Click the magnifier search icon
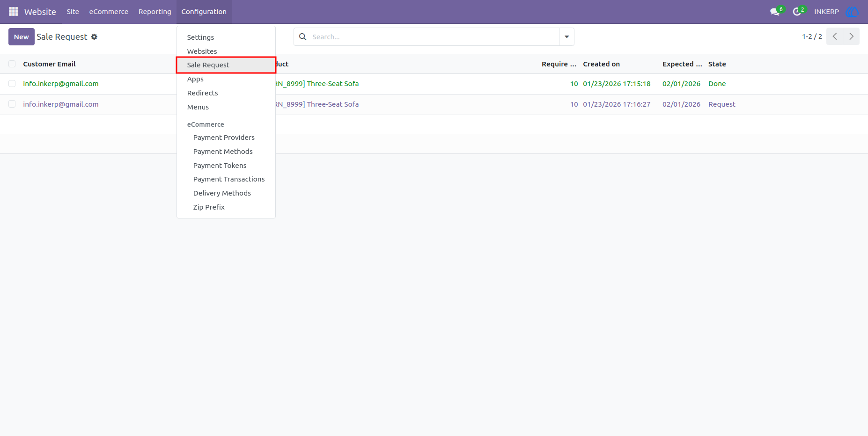 pyautogui.click(x=303, y=36)
